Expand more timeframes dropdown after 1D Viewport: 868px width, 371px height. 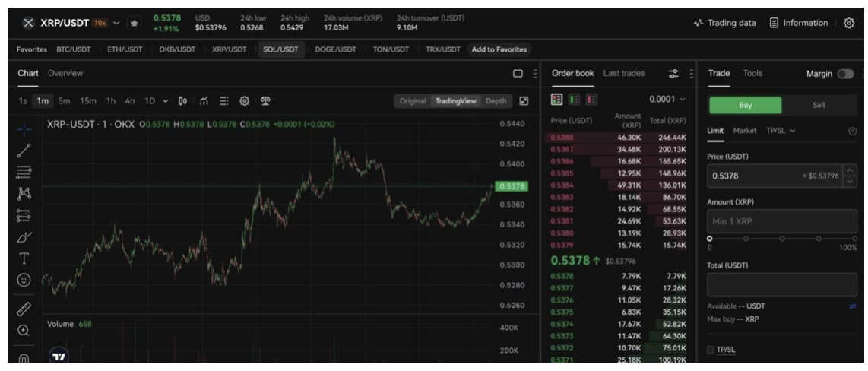pos(165,101)
